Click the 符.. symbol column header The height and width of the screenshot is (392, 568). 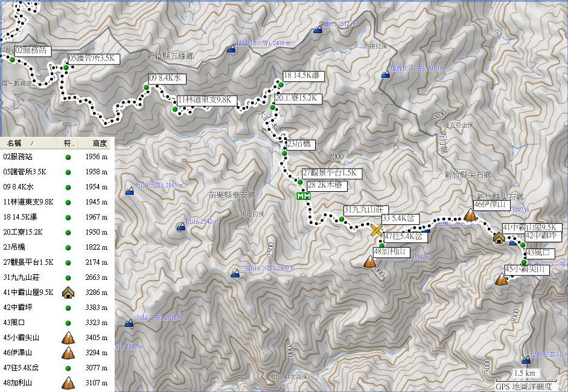[69, 144]
